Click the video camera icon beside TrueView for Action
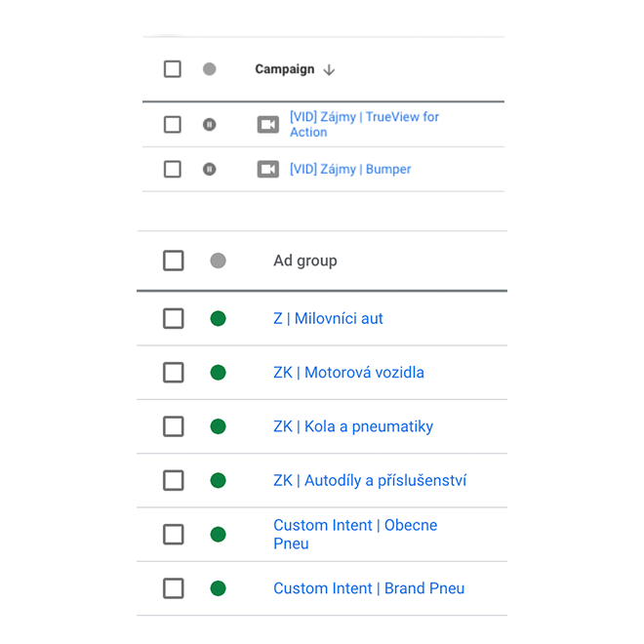 [267, 125]
